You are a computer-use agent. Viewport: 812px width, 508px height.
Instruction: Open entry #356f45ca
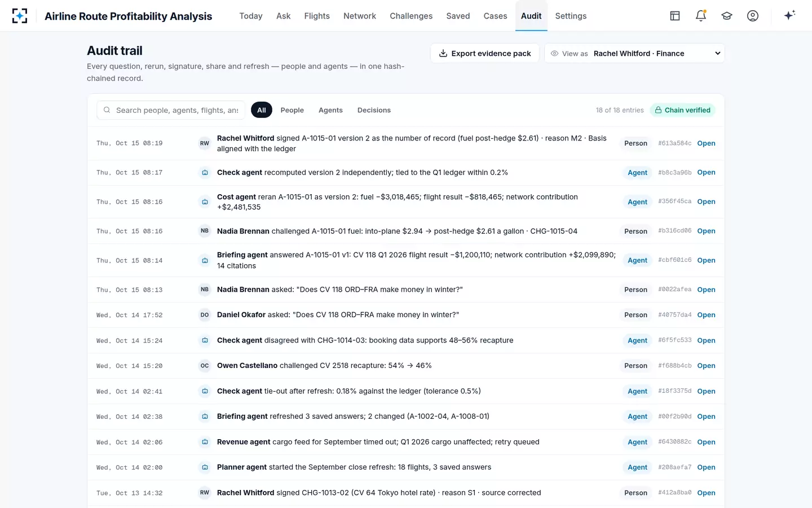tap(706, 202)
